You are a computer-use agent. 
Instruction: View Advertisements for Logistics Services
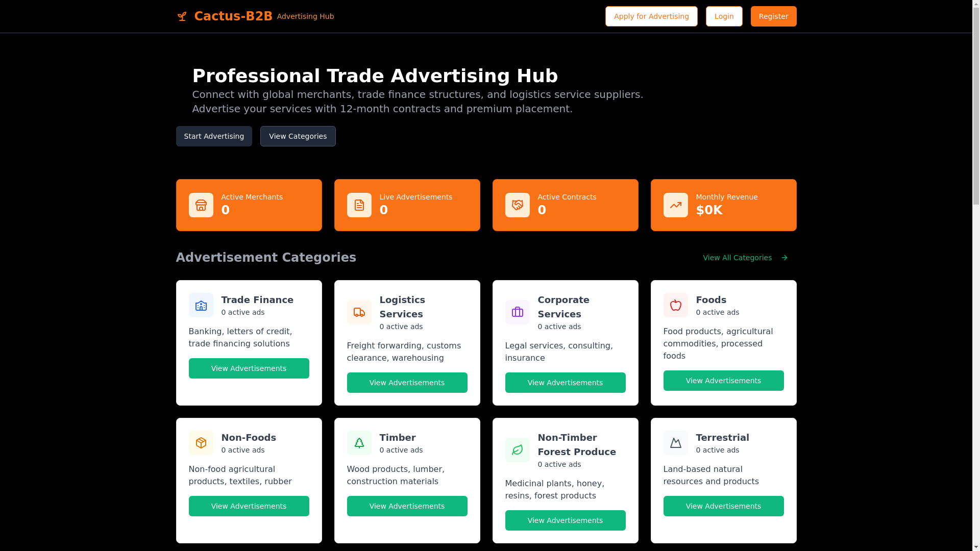407,383
